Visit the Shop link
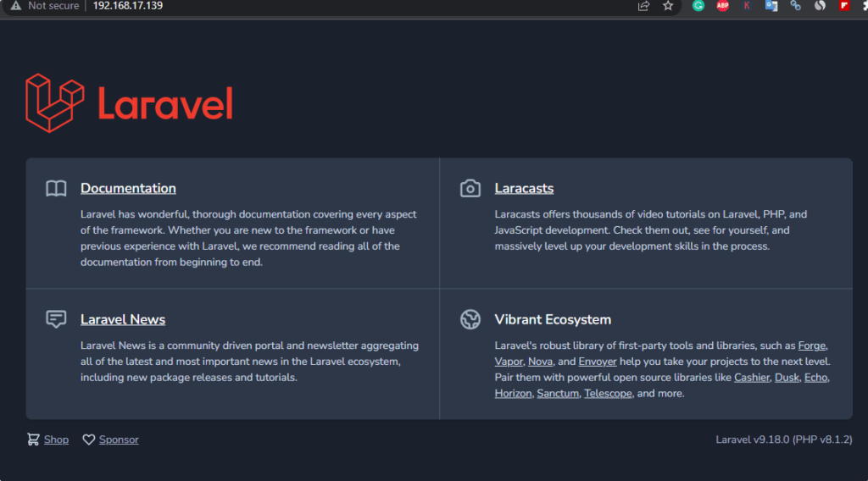The width and height of the screenshot is (868, 481). coord(57,440)
